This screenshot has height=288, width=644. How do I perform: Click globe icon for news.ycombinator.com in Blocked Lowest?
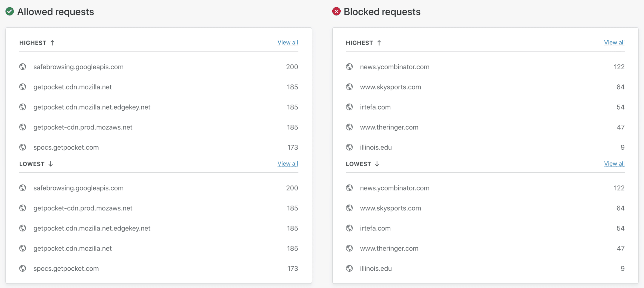coord(349,188)
